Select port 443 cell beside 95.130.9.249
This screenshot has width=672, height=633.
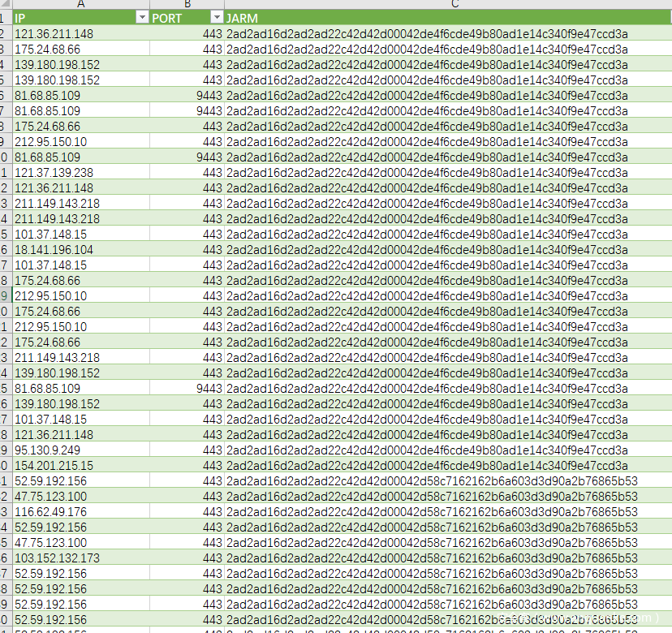187,450
